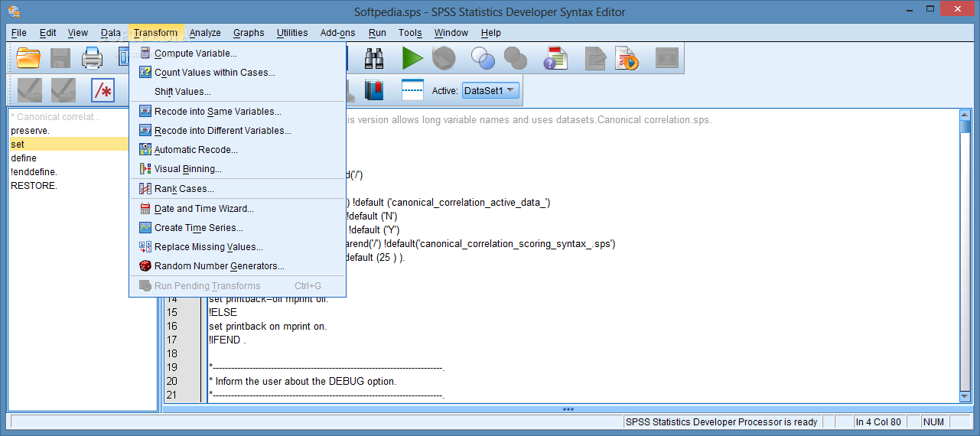Click 'Inform the user about the DEBUG option' line
This screenshot has height=436, width=980.
(x=303, y=381)
